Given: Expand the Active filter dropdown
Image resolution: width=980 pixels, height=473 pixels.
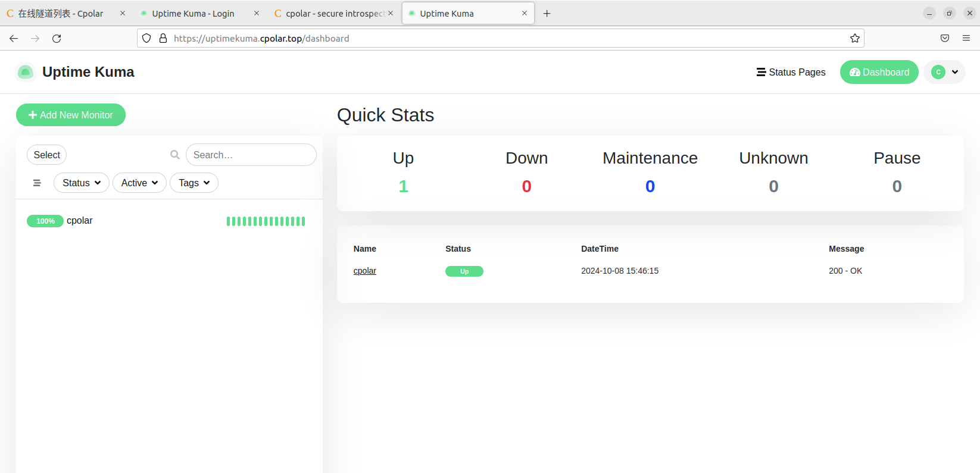Looking at the screenshot, I should click(139, 183).
